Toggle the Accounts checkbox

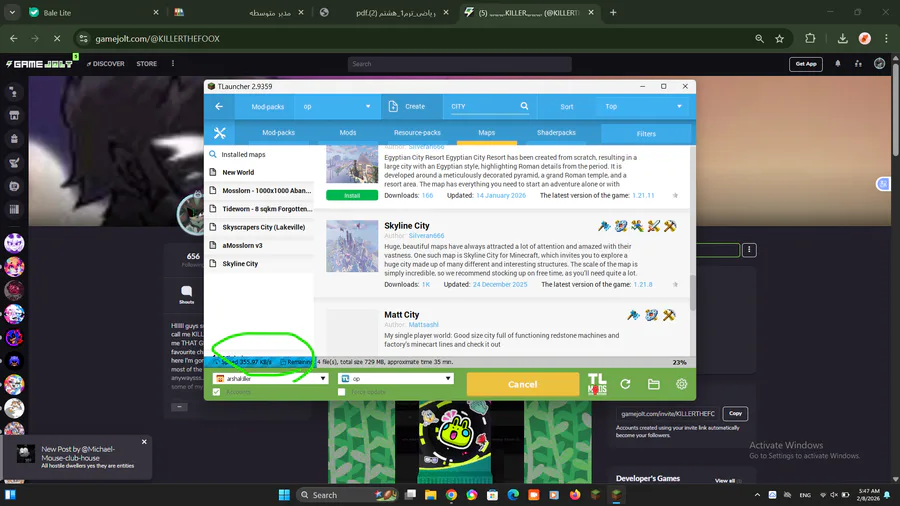click(x=216, y=392)
